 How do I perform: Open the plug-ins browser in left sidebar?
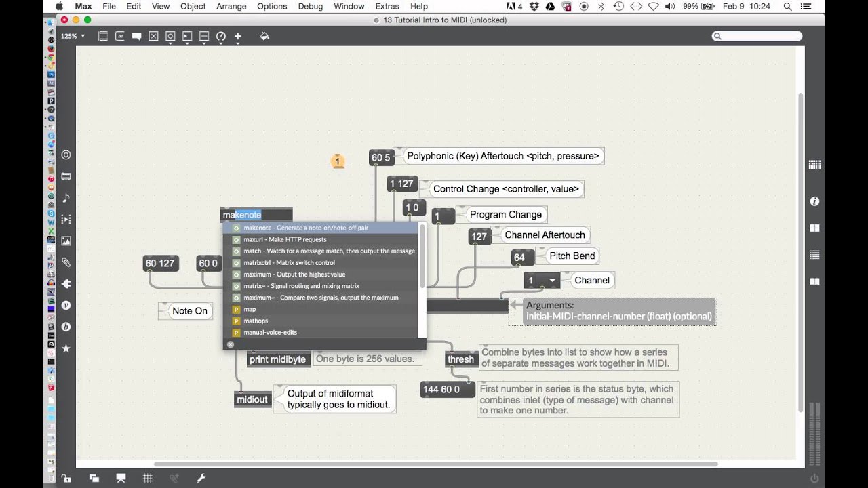tap(66, 284)
